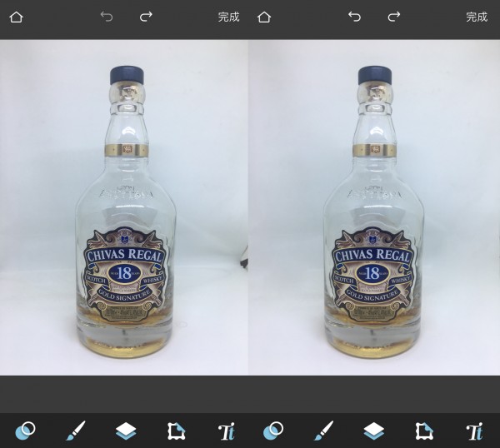Redo the edit in the right screen

point(394,17)
